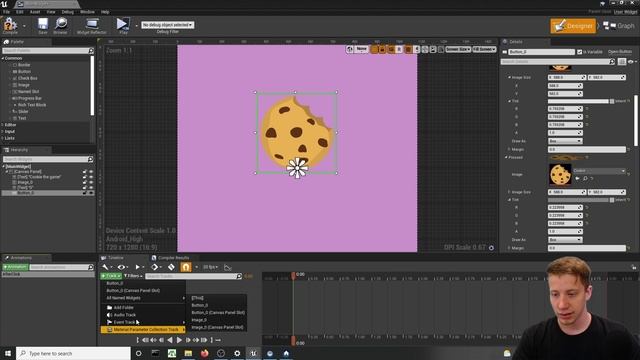Screen dimensions: 640x360
Task: Select Slider in the palette
Action: pyautogui.click(x=23, y=111)
